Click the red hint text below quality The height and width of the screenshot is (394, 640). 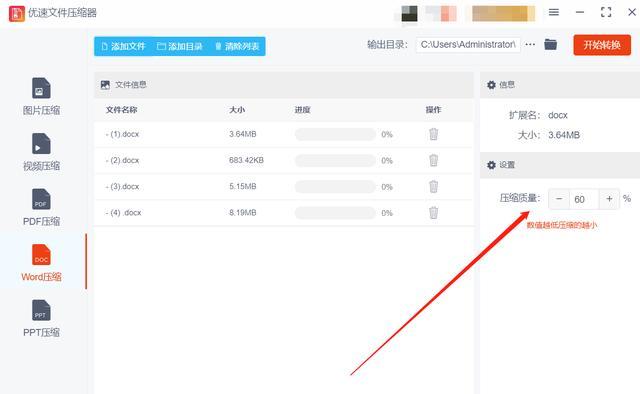(562, 225)
